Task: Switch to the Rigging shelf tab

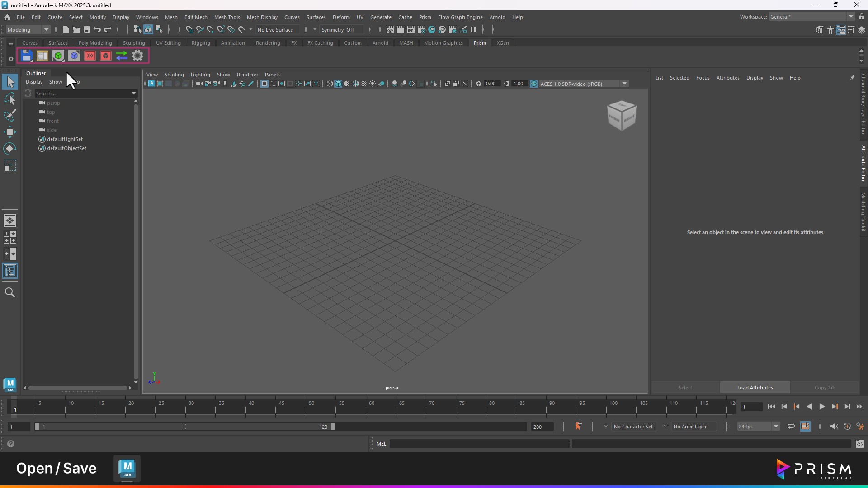Action: [x=201, y=43]
